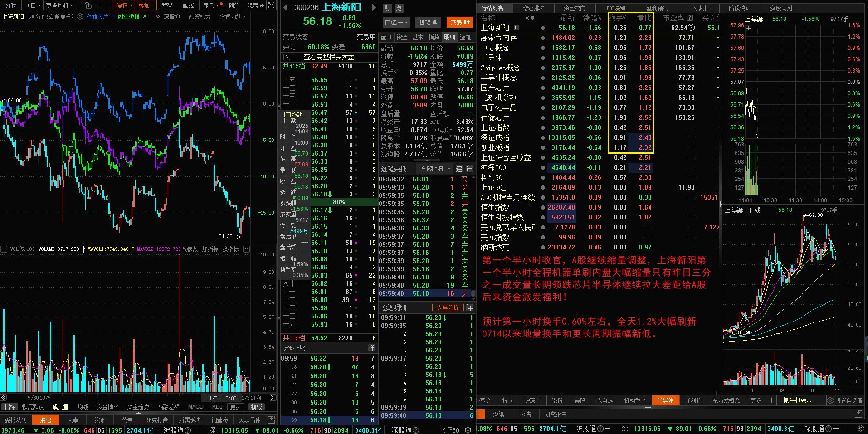The height and width of the screenshot is (434, 868).
Task: Open 市盈率 column help icon
Action: pos(690,18)
